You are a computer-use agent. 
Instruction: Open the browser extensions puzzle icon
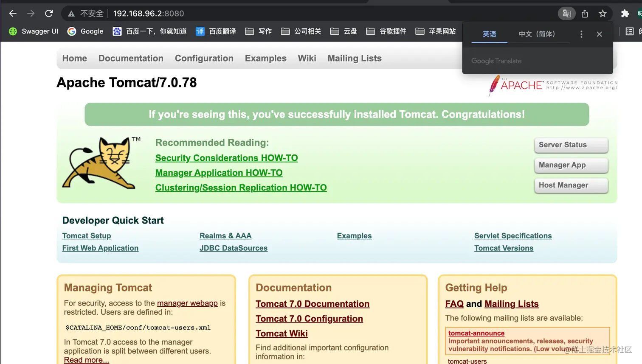[x=625, y=14]
